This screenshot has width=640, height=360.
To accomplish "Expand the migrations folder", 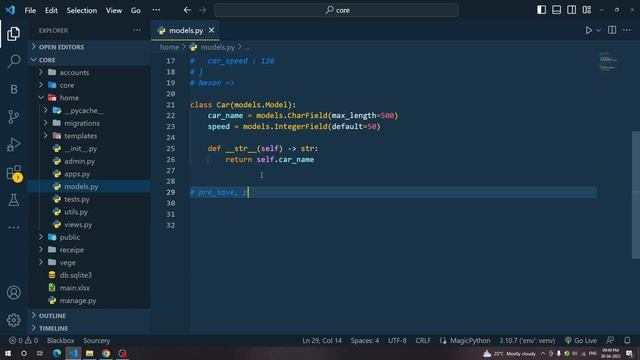I will coord(89,123).
